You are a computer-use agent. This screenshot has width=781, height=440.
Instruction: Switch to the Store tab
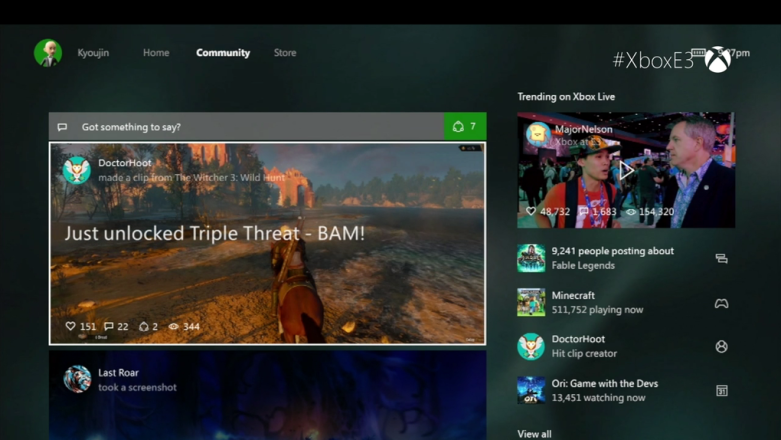(285, 53)
